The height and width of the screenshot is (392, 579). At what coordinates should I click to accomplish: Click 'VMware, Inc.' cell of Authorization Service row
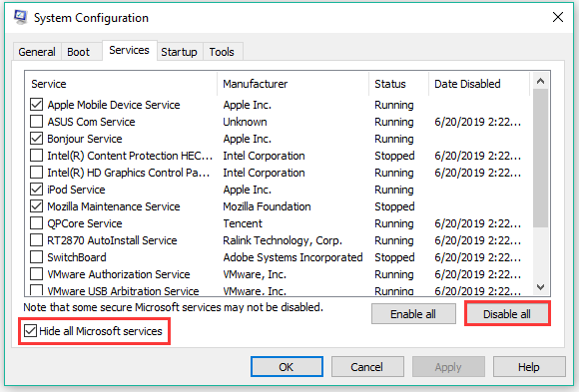point(255,274)
